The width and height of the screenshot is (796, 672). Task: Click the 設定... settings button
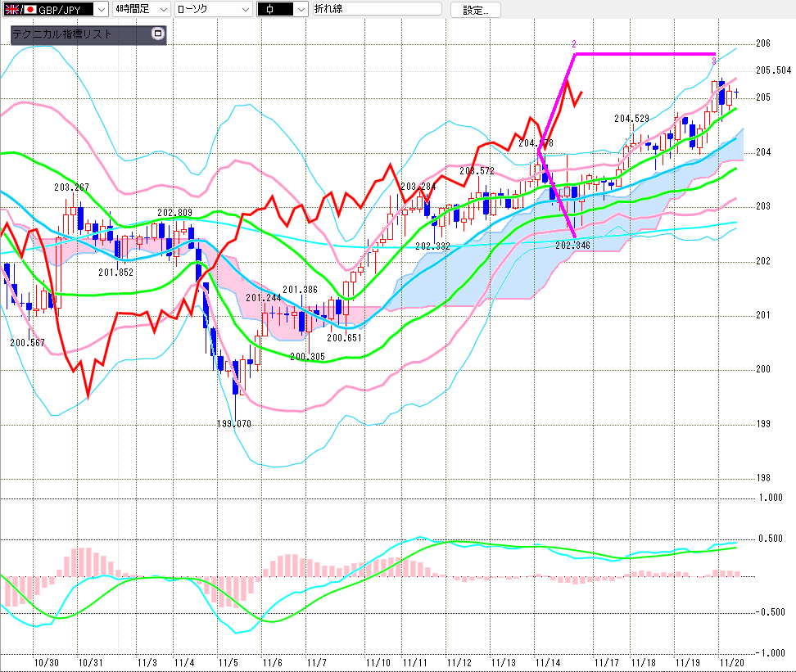pos(475,10)
